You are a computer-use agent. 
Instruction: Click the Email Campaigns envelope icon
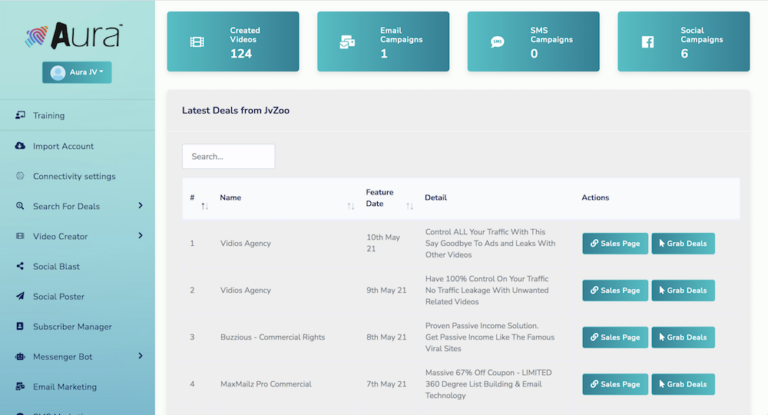click(347, 42)
